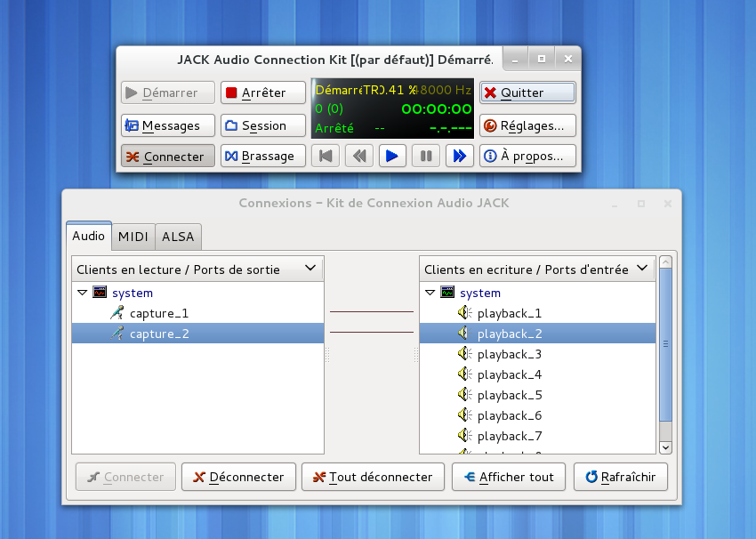Click Afficher tout button
The height and width of the screenshot is (539, 756).
tap(509, 477)
